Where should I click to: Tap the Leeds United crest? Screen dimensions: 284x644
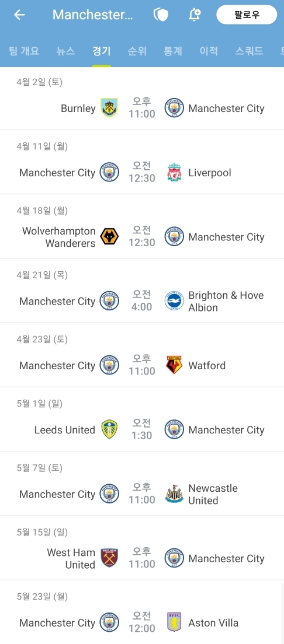click(109, 429)
